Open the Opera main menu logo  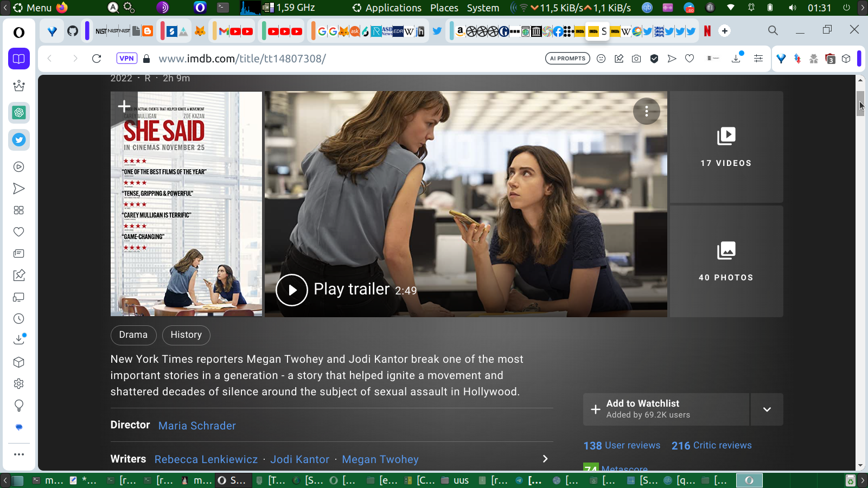(x=19, y=33)
